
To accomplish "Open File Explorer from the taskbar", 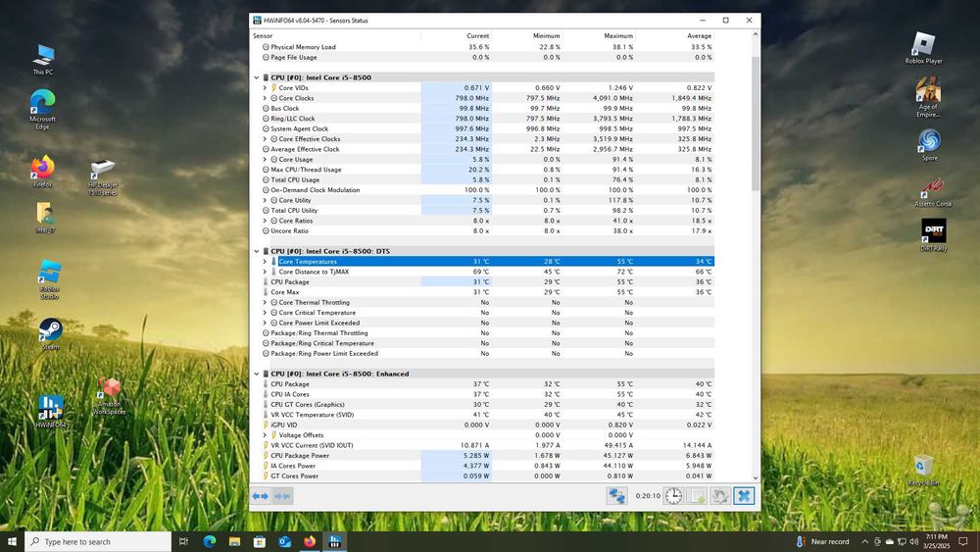I will pos(234,541).
